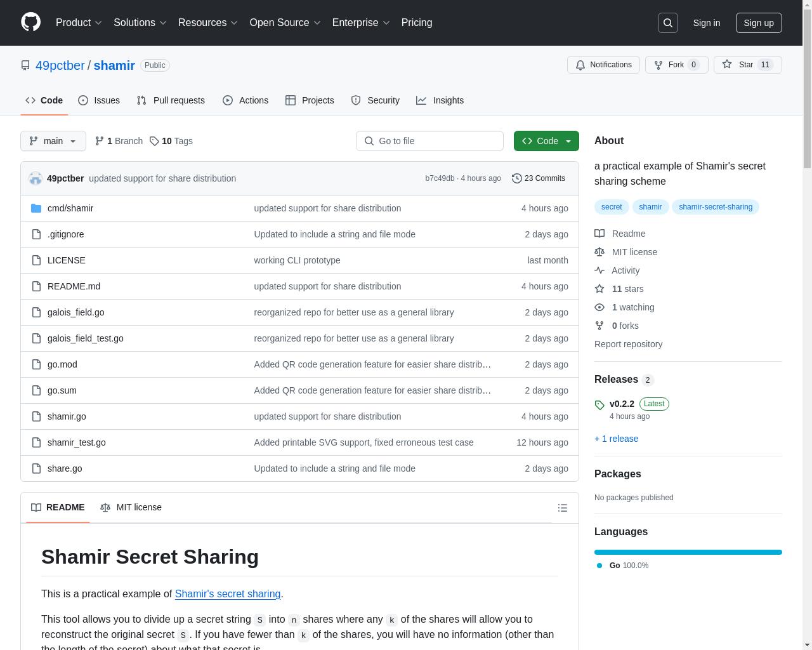Click commit hash b7c49db
The height and width of the screenshot is (650, 812).
pos(440,178)
